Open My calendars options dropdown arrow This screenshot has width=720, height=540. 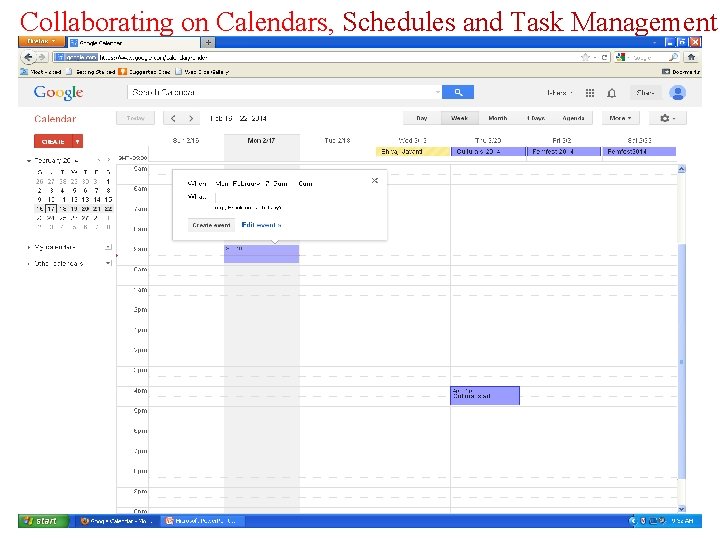(x=108, y=248)
